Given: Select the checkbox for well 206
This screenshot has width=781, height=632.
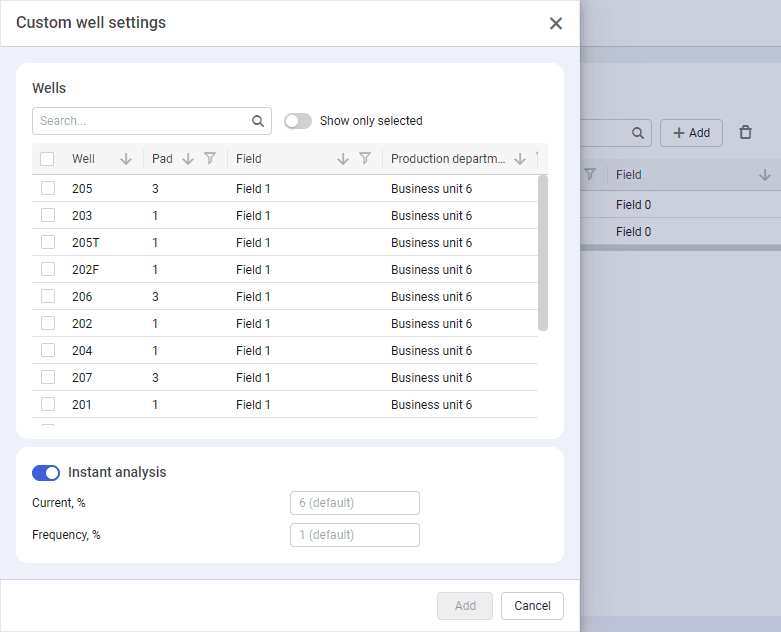Looking at the screenshot, I should 48,296.
